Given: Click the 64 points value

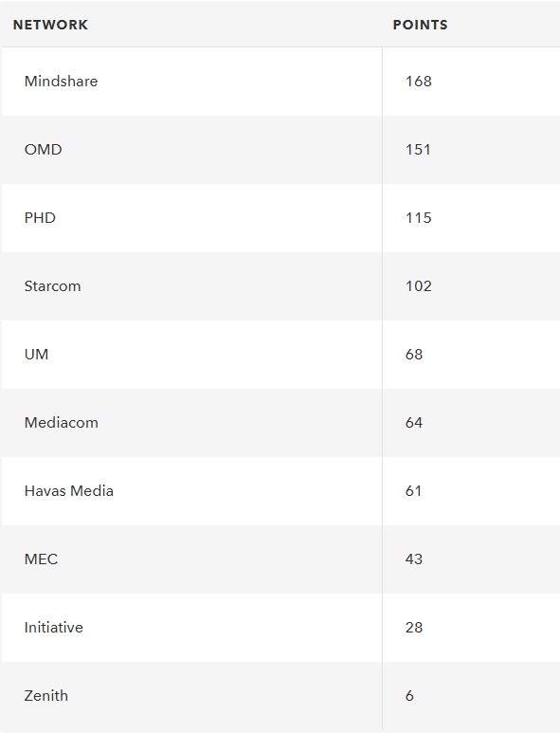Looking at the screenshot, I should coord(414,423).
